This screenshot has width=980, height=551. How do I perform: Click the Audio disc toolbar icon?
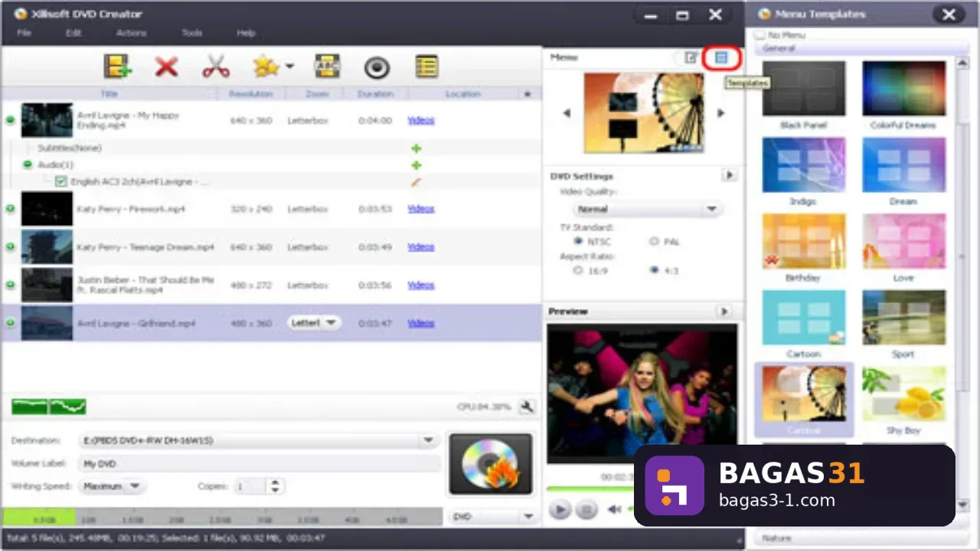pos(377,67)
